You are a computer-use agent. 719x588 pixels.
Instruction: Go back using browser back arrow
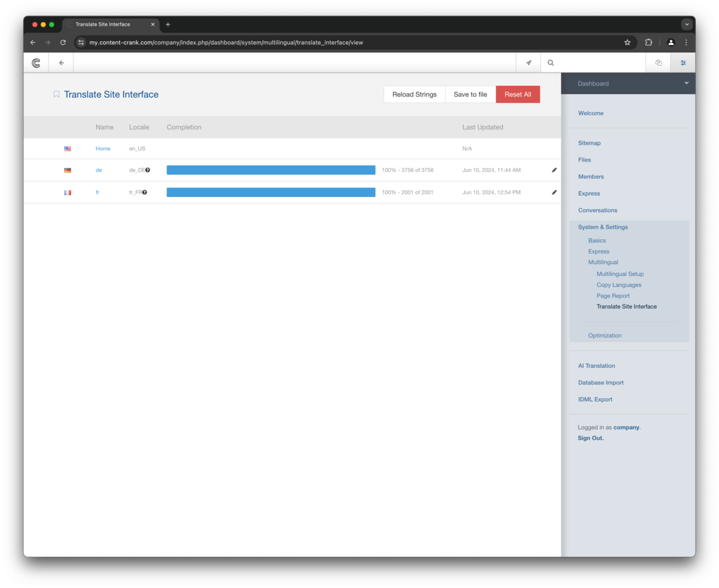pyautogui.click(x=33, y=43)
